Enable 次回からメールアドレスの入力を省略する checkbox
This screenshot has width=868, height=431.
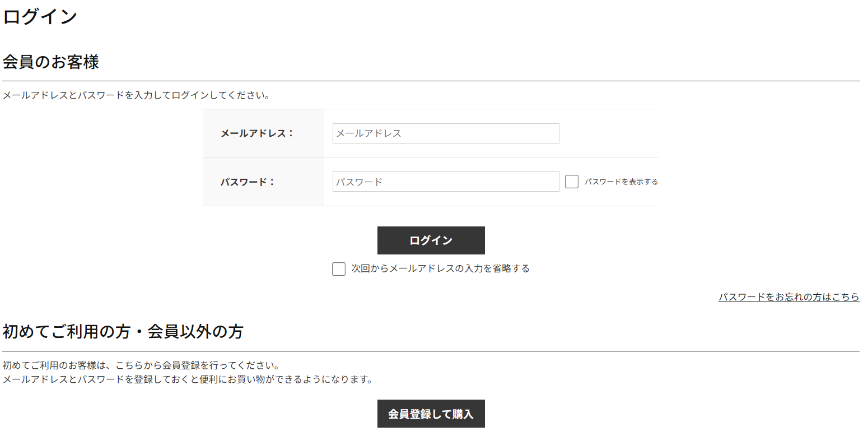pos(338,269)
